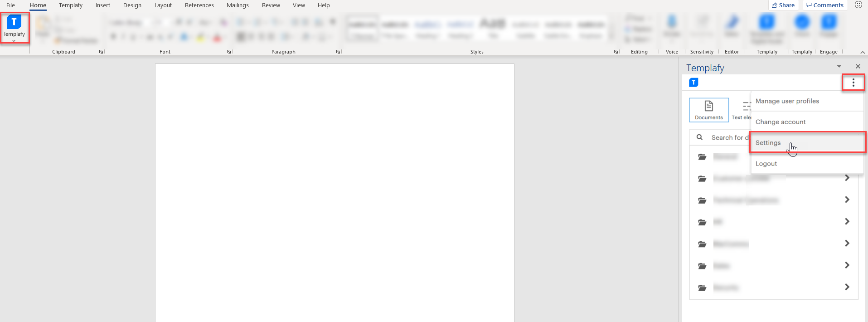
Task: Click the Sensitivity button in the ribbon
Action: pyautogui.click(x=702, y=26)
